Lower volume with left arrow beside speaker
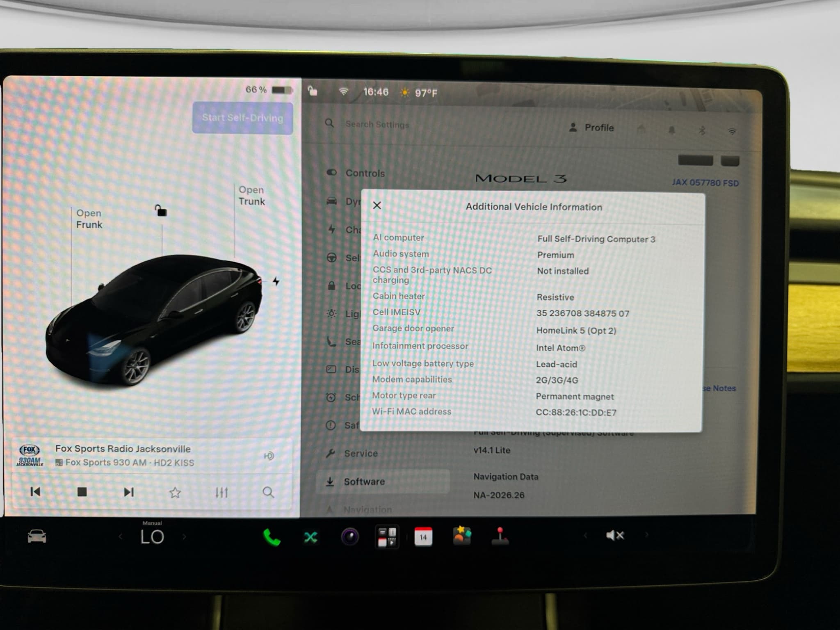 [585, 535]
